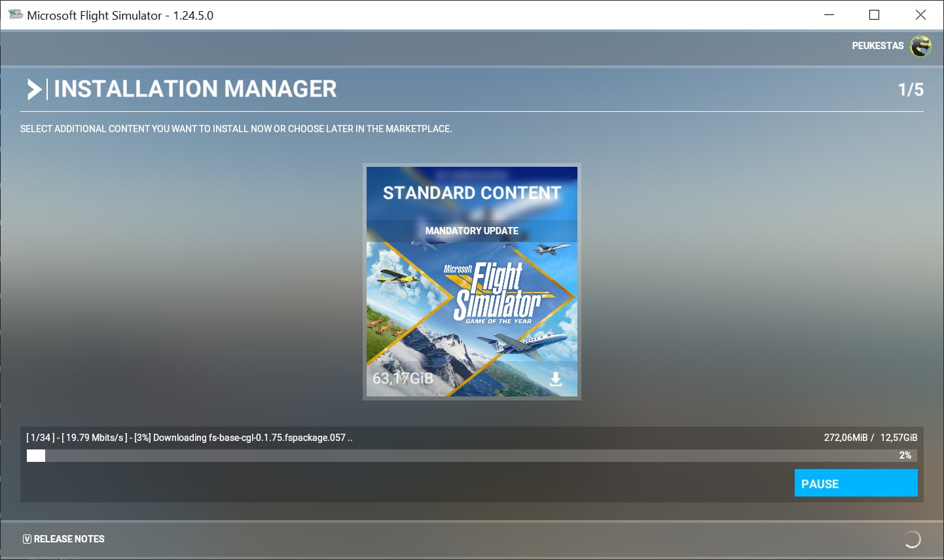
Task: Minimize the Flight Simulator window
Action: pyautogui.click(x=829, y=14)
